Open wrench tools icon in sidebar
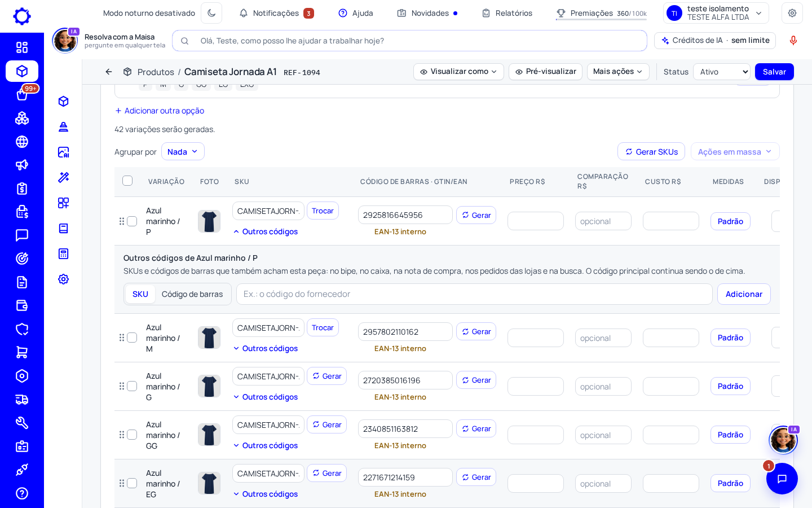This screenshot has width=812, height=508. point(22,423)
